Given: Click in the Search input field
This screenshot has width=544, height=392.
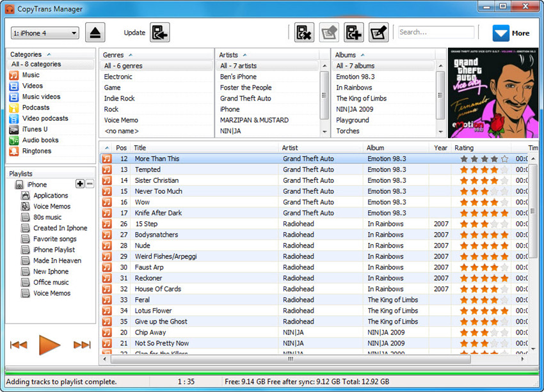Looking at the screenshot, I should [x=435, y=32].
